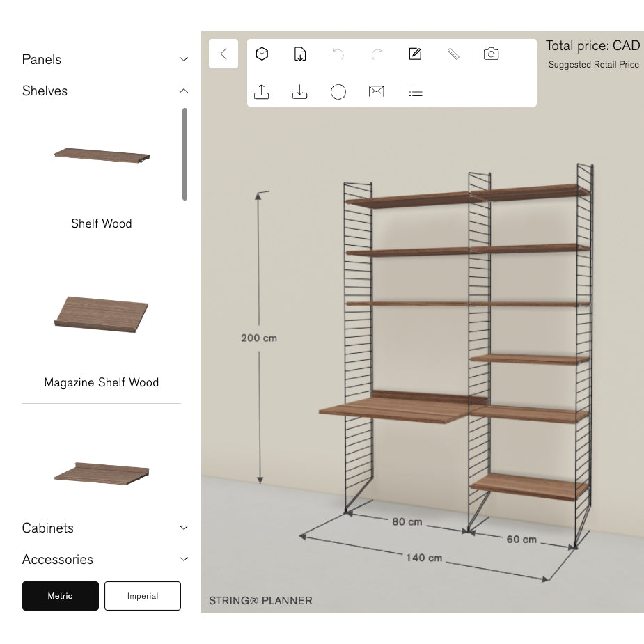Click the download tray icon
This screenshot has height=644, width=644.
[300, 92]
